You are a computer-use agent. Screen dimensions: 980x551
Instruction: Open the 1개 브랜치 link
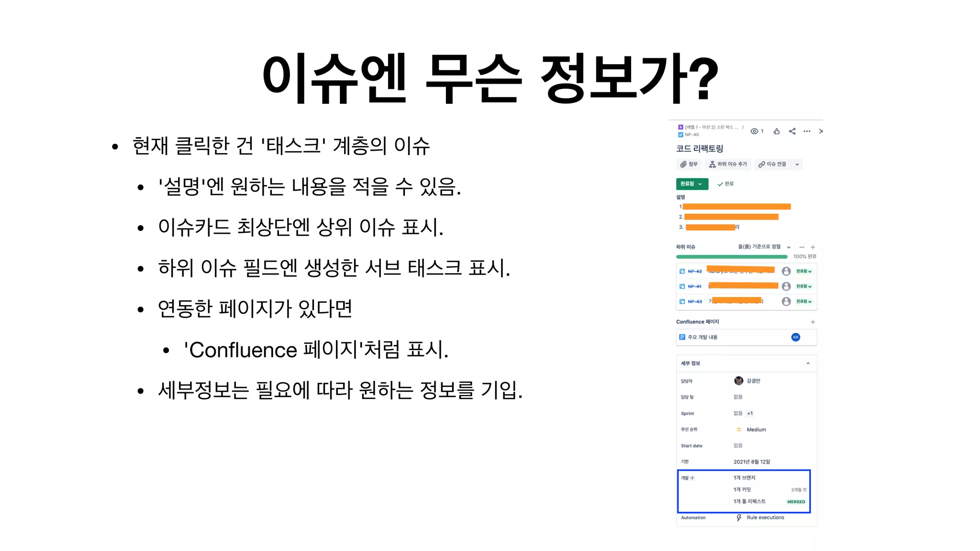[744, 478]
